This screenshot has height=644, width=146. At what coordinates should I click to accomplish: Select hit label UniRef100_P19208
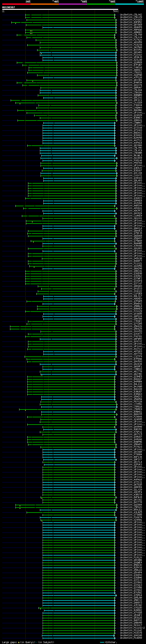pyautogui.click(x=131, y=45)
